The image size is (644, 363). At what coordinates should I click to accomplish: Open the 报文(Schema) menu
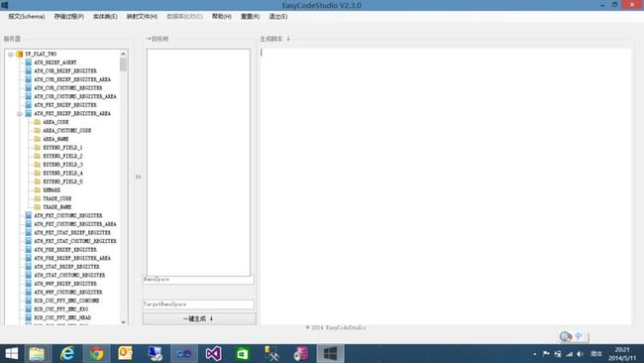(27, 17)
